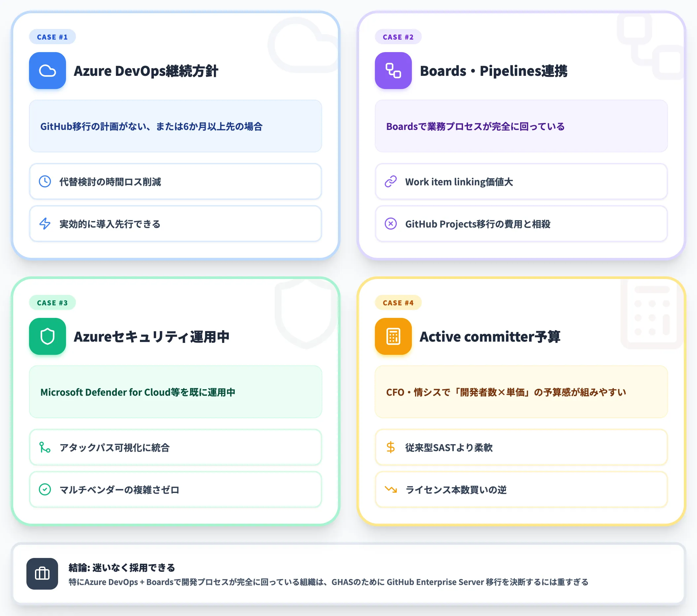Click the conclusion description mentioning GitHub Enterprise Server
697x616 pixels.
(x=328, y=582)
